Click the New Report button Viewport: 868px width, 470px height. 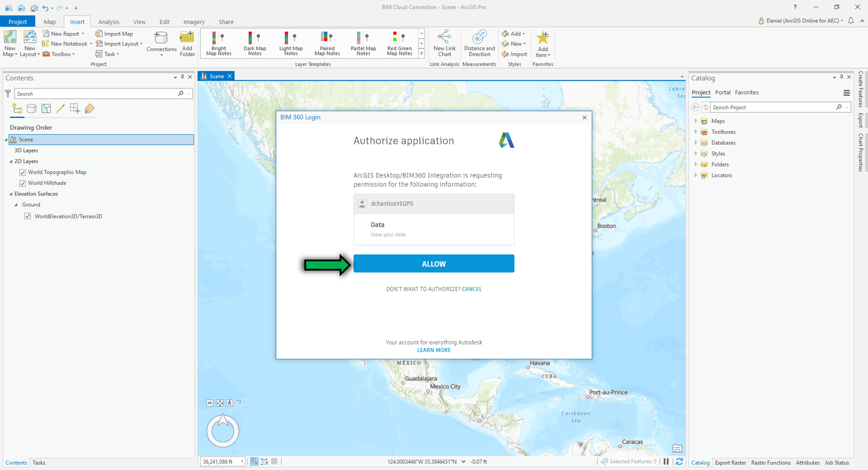point(64,34)
